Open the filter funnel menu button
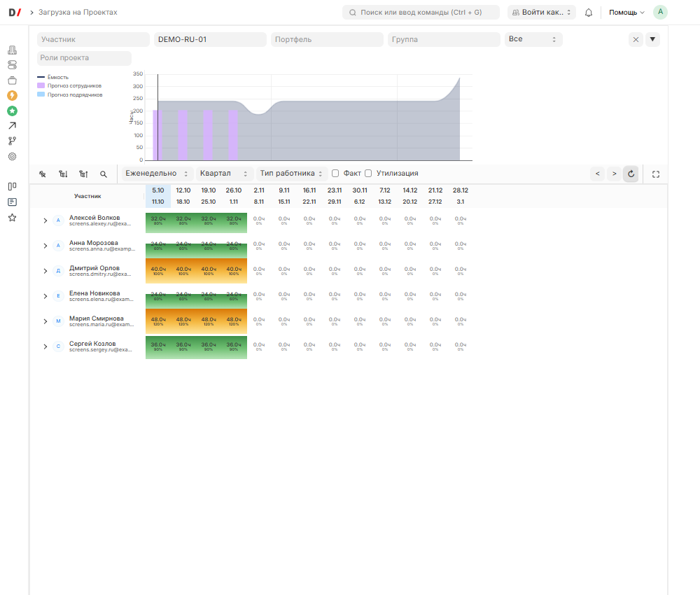 click(x=652, y=39)
